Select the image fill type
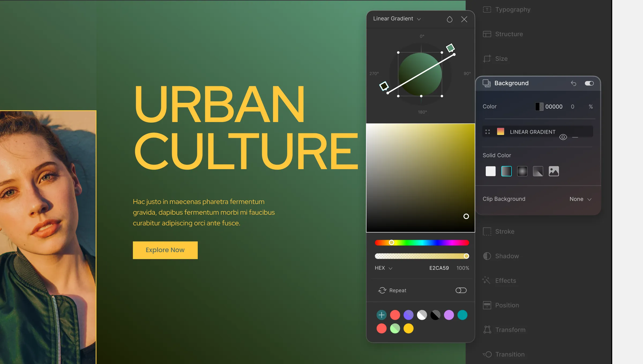Viewport: 643px width, 364px height. click(554, 171)
